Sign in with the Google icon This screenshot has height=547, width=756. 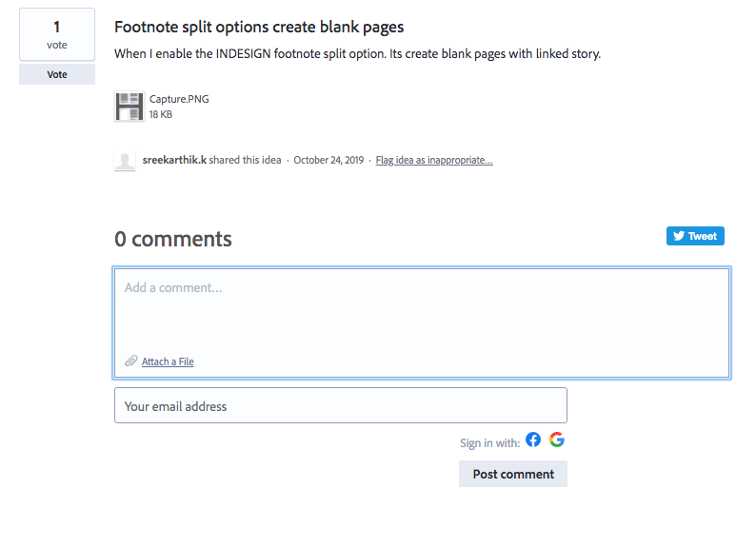[x=557, y=440]
